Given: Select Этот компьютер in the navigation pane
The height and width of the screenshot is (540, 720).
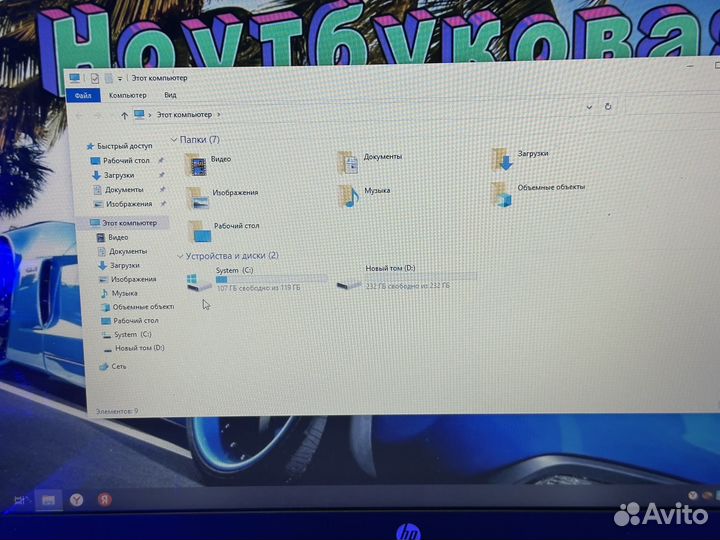Looking at the screenshot, I should [x=124, y=223].
